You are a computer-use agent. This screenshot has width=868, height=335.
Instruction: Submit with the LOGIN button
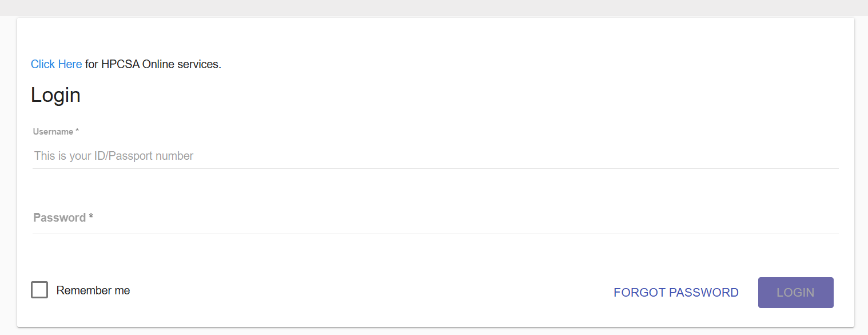click(x=795, y=293)
